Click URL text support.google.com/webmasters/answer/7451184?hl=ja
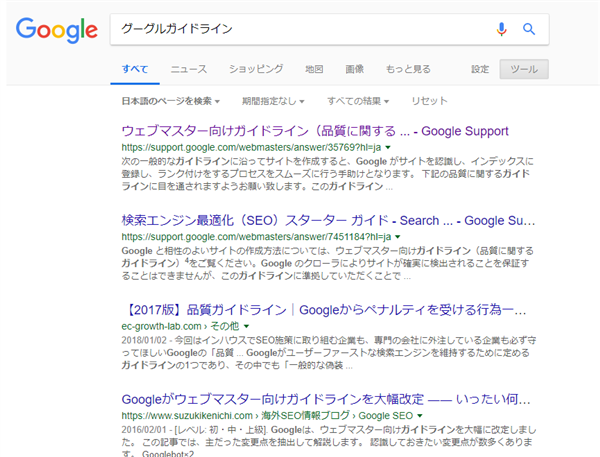 coord(256,237)
